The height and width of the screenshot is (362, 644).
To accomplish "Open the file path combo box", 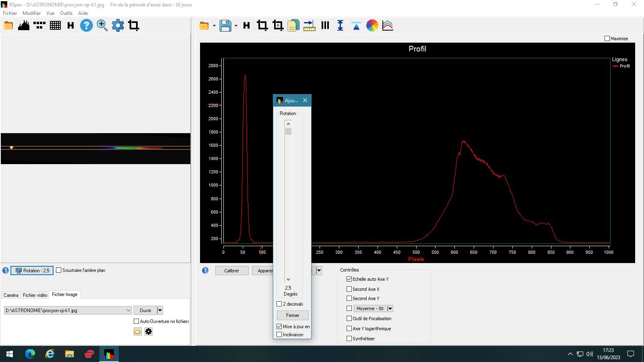I will [128, 311].
